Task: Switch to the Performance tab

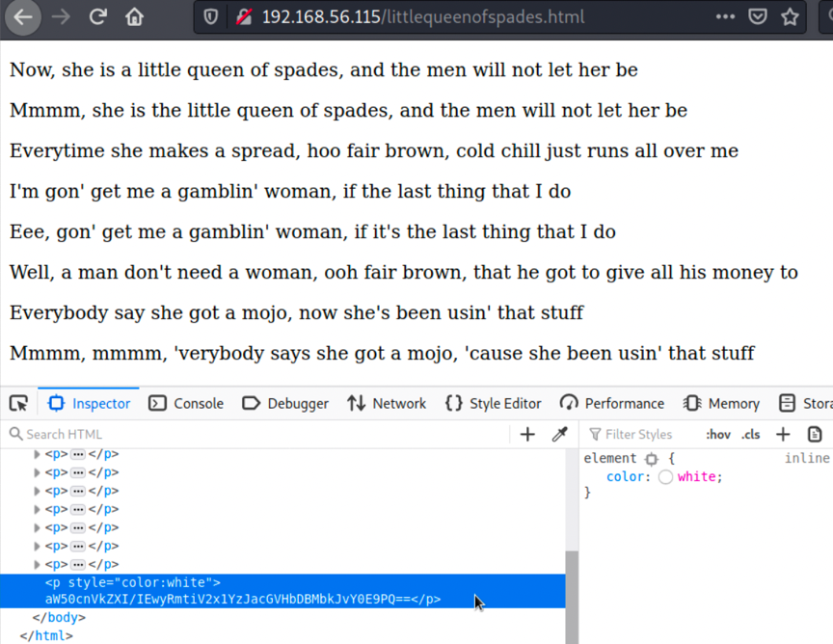Action: point(612,404)
